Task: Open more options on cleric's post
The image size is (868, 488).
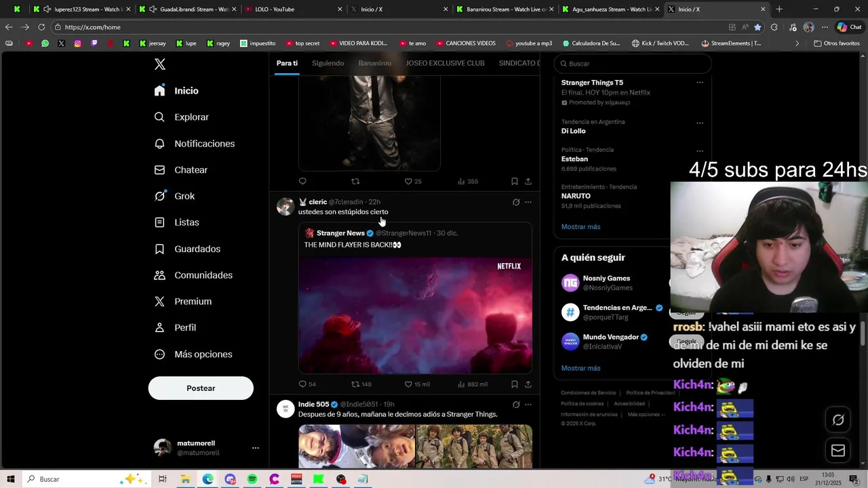Action: [528, 202]
